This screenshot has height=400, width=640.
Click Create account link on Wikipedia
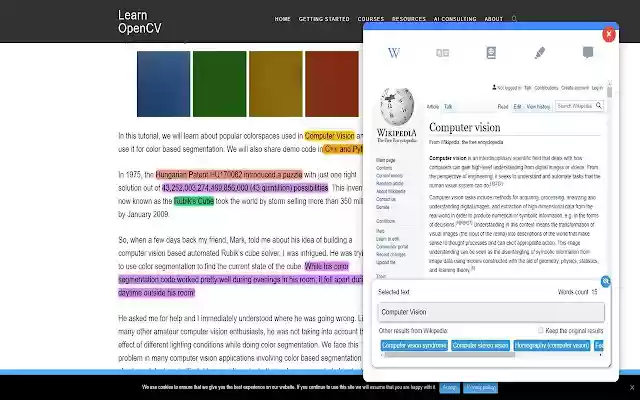click(x=575, y=88)
